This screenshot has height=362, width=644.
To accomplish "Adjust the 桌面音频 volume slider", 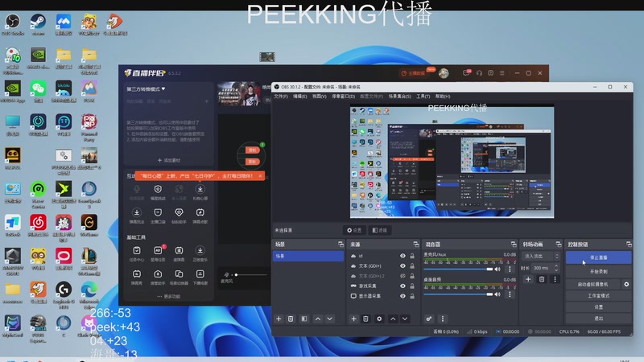I will click(x=458, y=294).
